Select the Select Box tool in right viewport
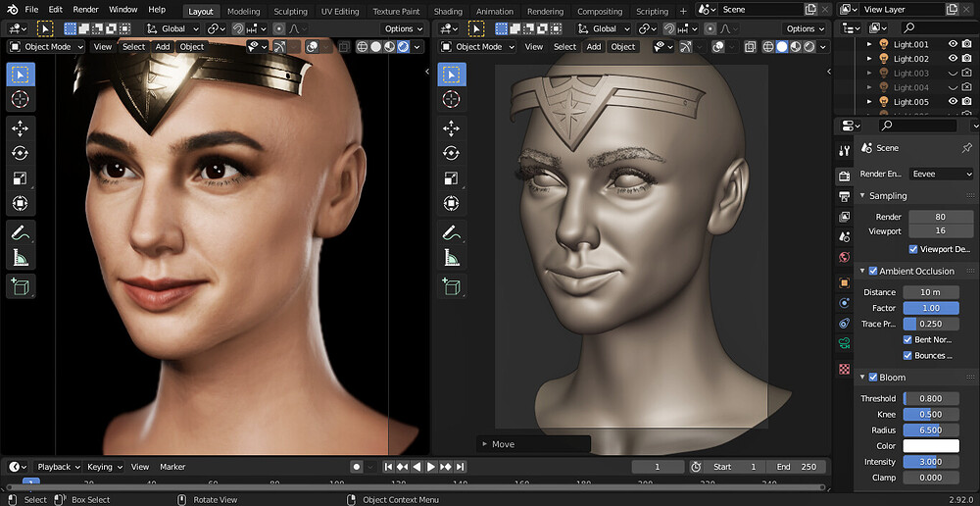The height and width of the screenshot is (506, 980). pos(451,75)
